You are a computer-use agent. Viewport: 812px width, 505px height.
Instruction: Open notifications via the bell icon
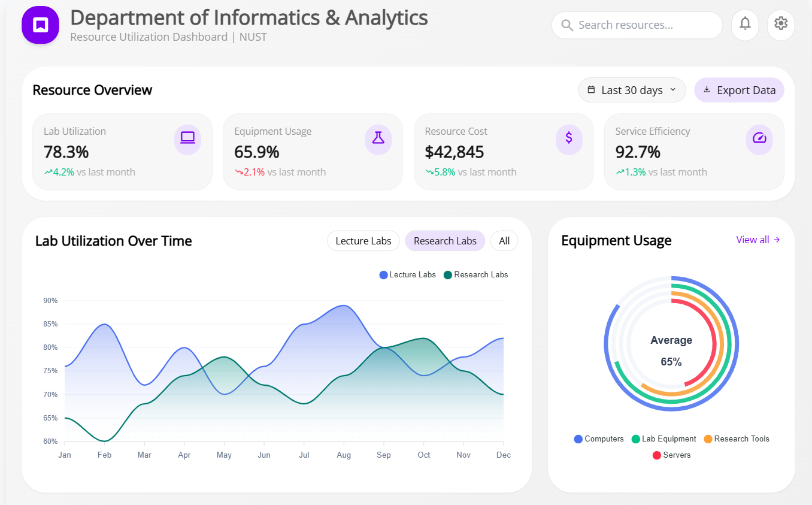(x=745, y=25)
